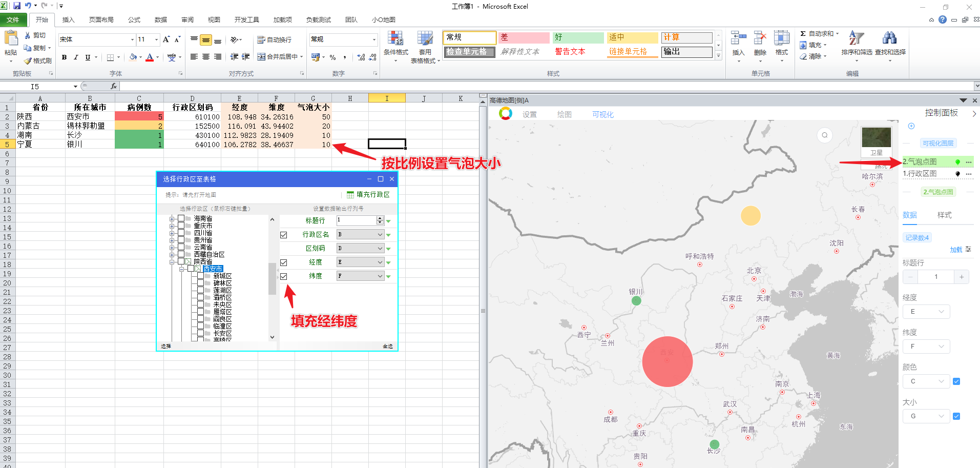Click the 填充行政区 button in the dialog
980x468 pixels.
pyautogui.click(x=368, y=195)
